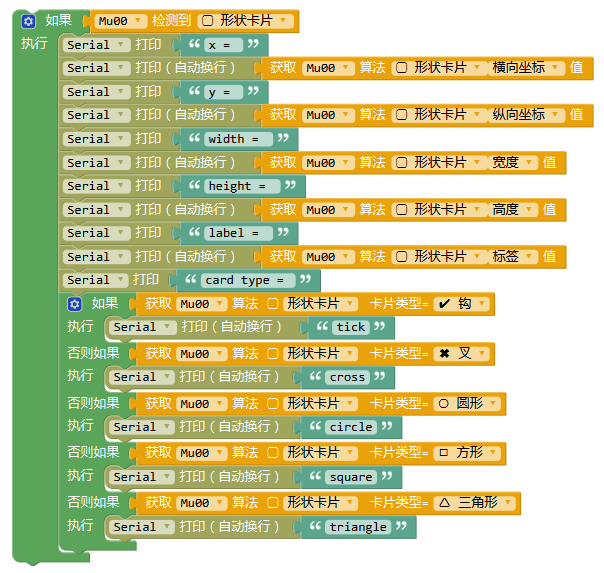The image size is (604, 573).
Task: Click the 'tick' string field
Action: [351, 327]
